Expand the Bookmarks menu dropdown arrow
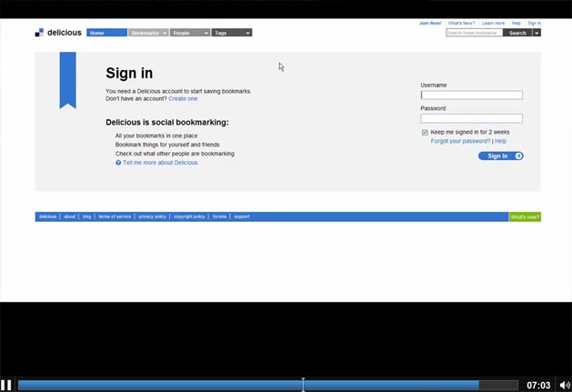The height and width of the screenshot is (392, 572). coord(165,33)
